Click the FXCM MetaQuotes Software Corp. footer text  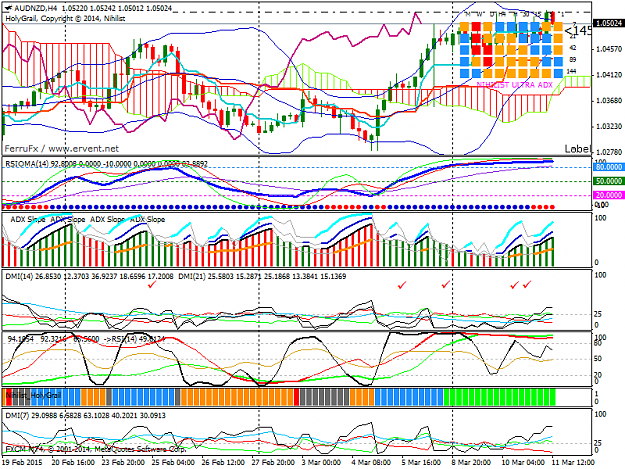(x=95, y=449)
